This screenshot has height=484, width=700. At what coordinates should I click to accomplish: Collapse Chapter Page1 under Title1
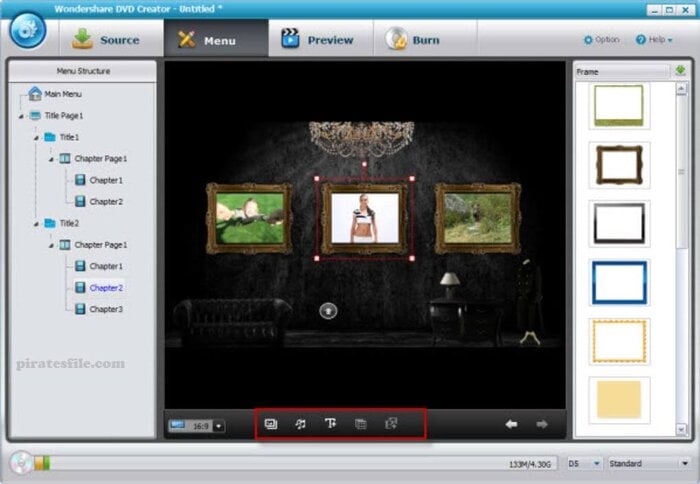click(x=51, y=159)
